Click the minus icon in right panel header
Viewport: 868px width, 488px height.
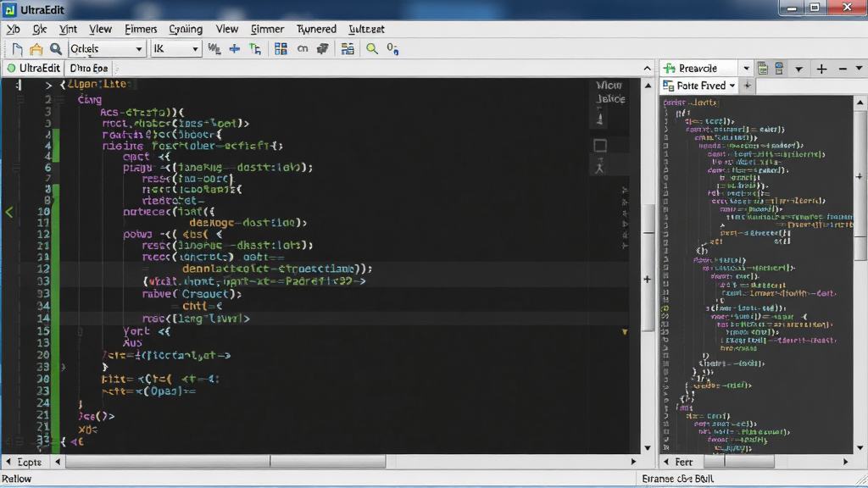coord(843,69)
